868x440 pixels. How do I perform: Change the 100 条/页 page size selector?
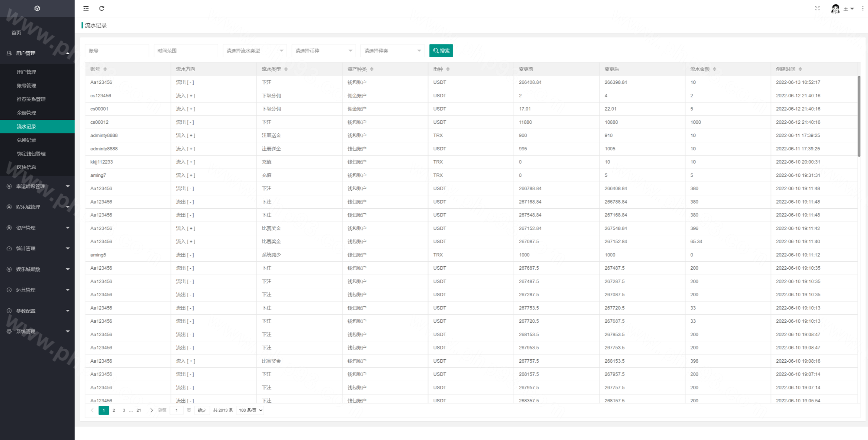(250, 410)
